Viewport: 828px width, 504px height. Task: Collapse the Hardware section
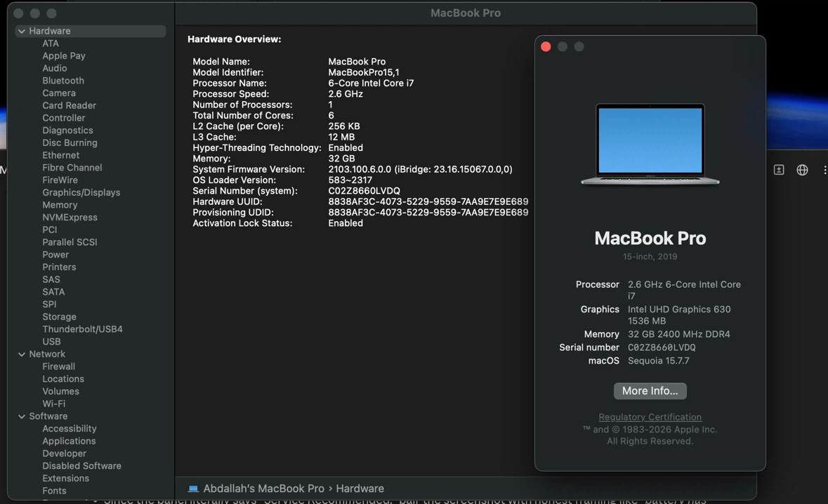point(22,31)
